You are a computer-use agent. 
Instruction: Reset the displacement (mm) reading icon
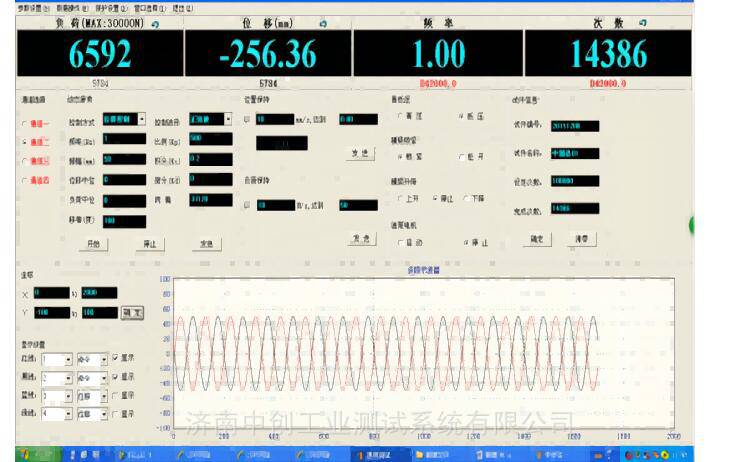[323, 24]
